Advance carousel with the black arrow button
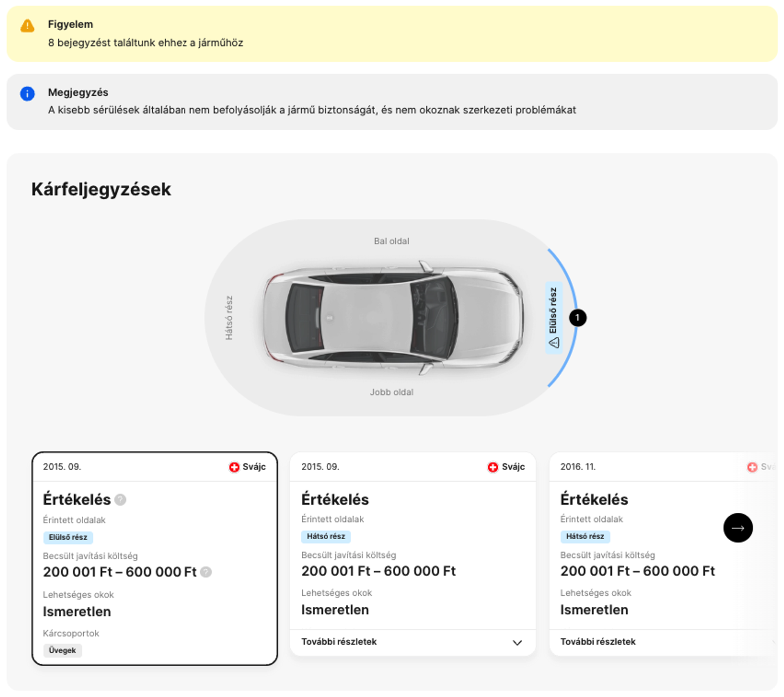This screenshot has width=784, height=697. pyautogui.click(x=738, y=528)
